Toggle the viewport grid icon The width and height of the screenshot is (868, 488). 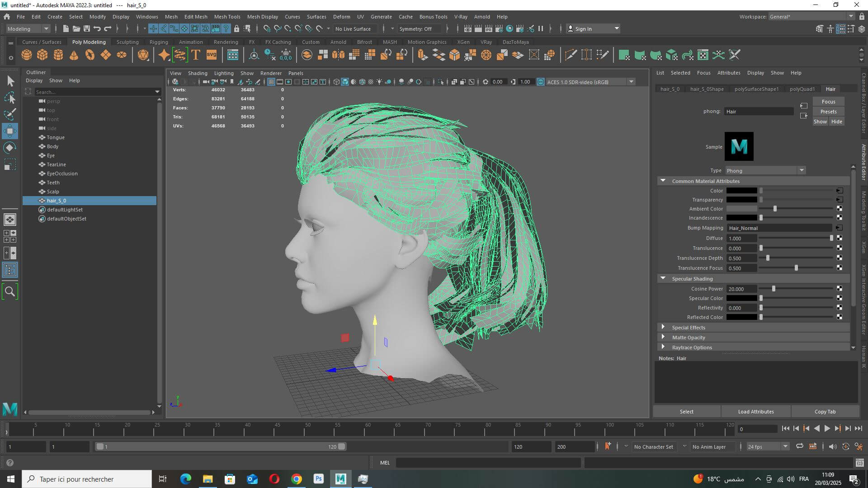(271, 82)
